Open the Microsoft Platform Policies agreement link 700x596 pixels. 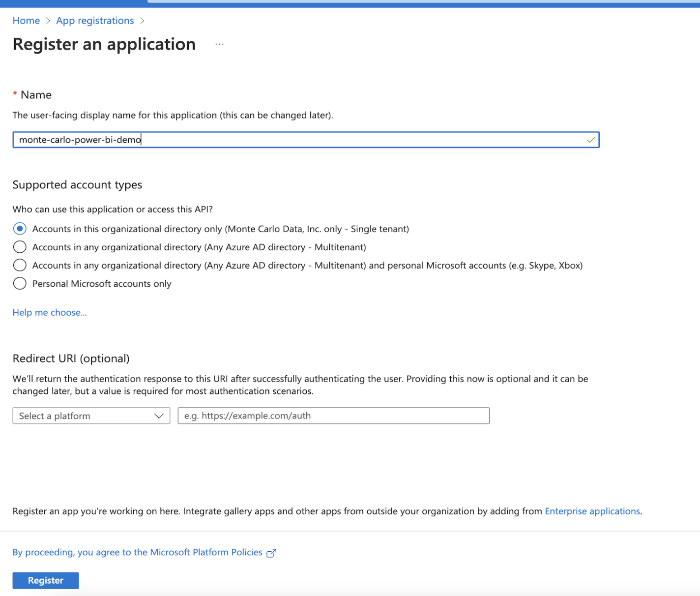138,552
